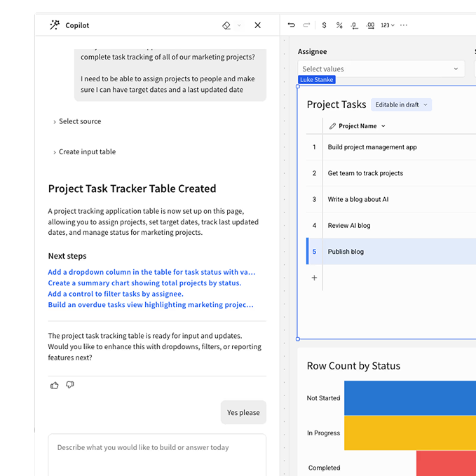This screenshot has height=476, width=476.
Task: Open the toolbar more options ellipsis
Action: point(404,25)
